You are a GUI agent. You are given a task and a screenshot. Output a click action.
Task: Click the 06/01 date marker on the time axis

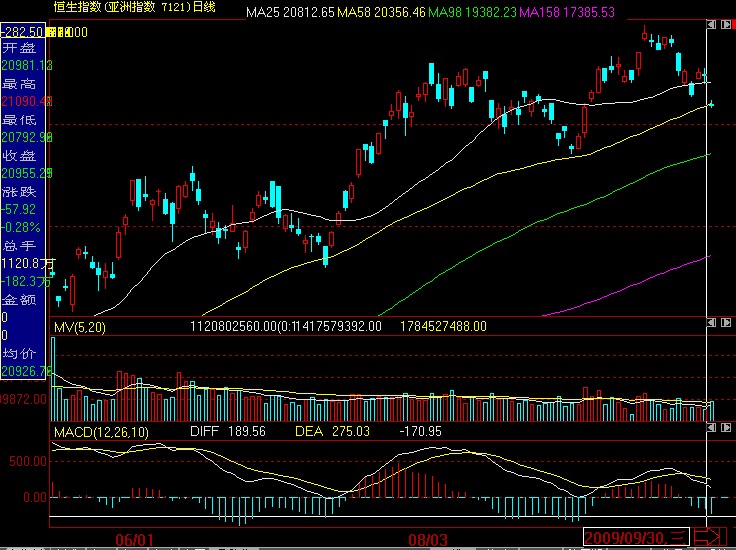click(x=134, y=539)
